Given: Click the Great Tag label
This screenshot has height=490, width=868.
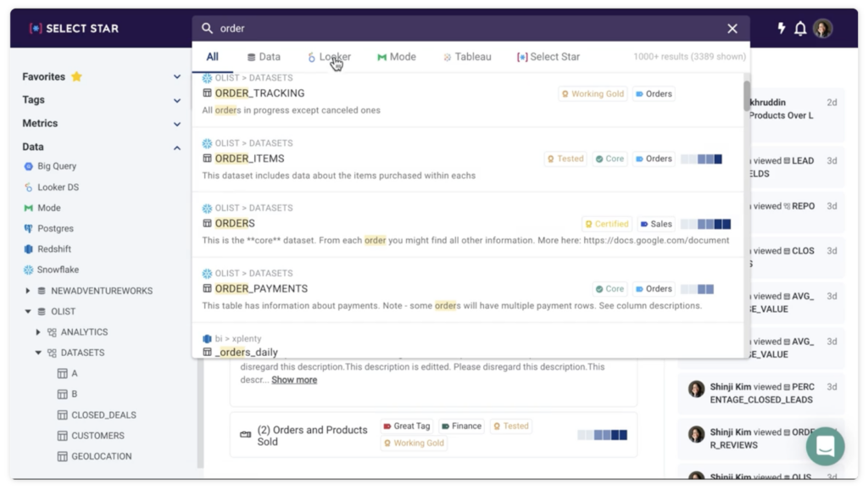Looking at the screenshot, I should [x=406, y=426].
